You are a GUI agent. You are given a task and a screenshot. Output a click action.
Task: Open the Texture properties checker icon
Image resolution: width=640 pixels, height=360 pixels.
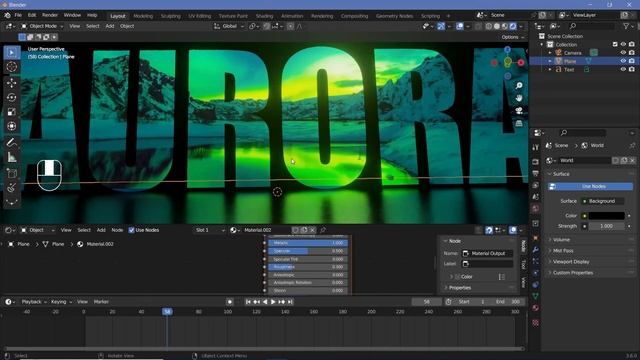[x=536, y=323]
